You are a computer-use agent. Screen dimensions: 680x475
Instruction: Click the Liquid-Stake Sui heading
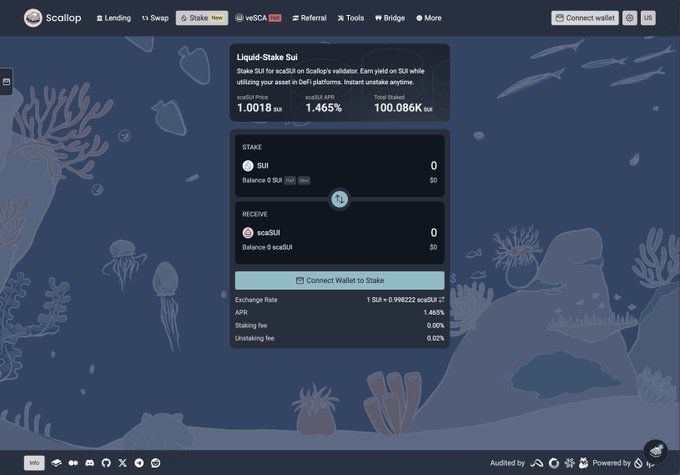pyautogui.click(x=267, y=57)
